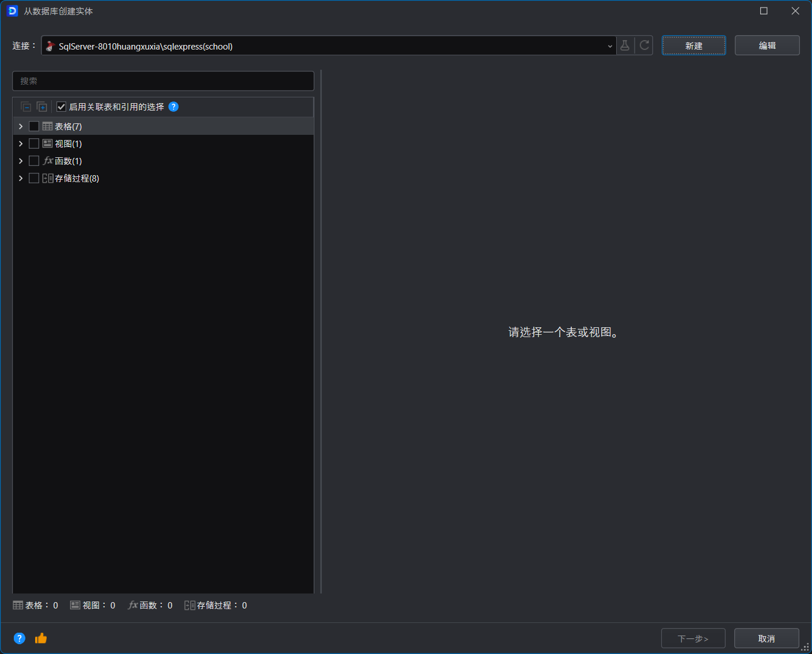Check the 存储过程(8) checkbox
Image resolution: width=812 pixels, height=654 pixels.
coord(34,178)
